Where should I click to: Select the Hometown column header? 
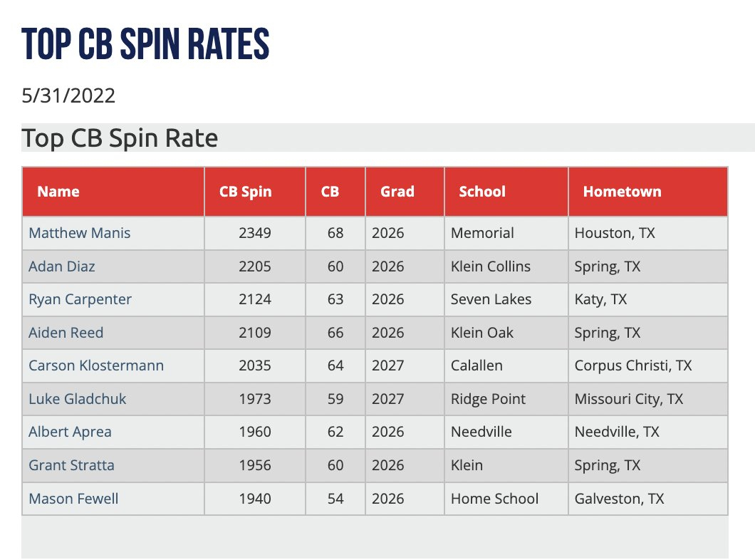click(622, 192)
